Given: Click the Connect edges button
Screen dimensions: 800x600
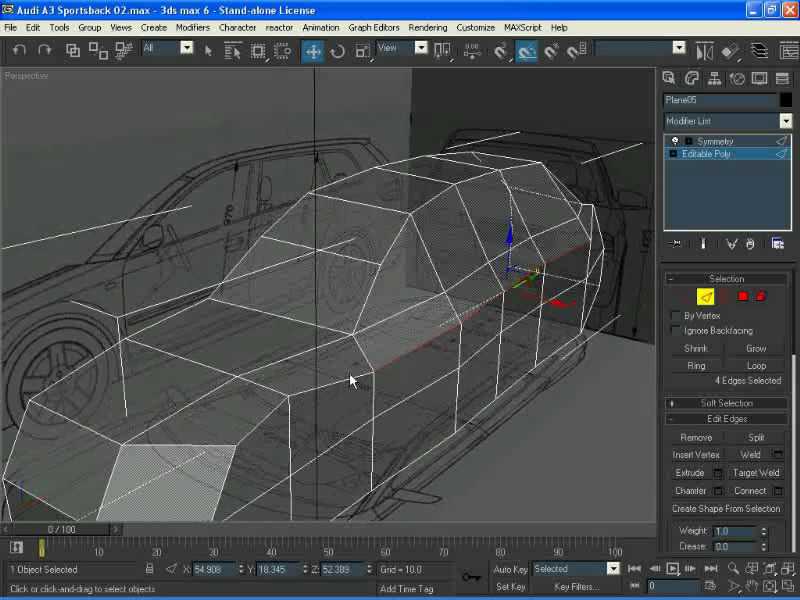Looking at the screenshot, I should coord(750,491).
